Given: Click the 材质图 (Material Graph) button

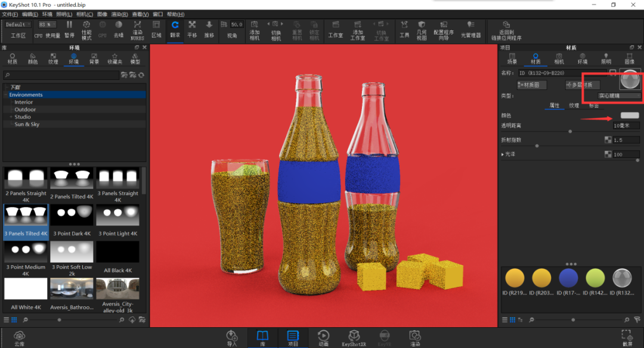Looking at the screenshot, I should [531, 85].
